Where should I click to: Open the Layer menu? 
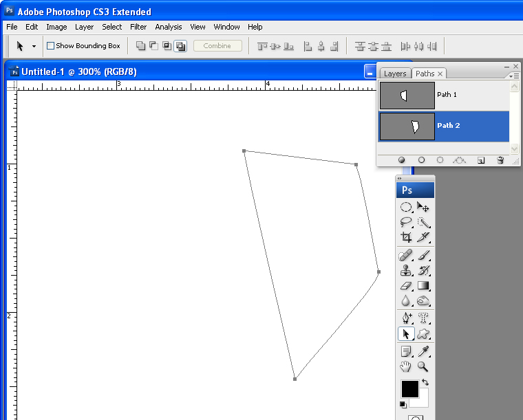coord(84,27)
